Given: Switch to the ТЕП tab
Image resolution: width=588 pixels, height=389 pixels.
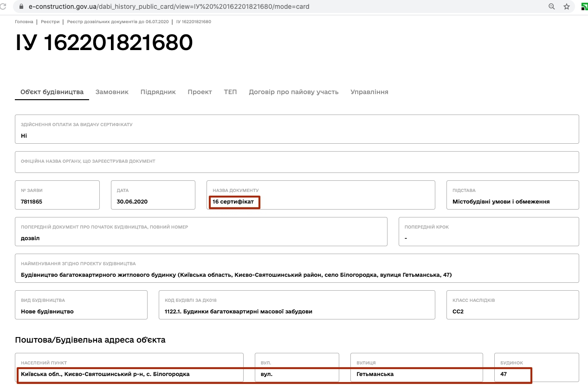Looking at the screenshot, I should [230, 92].
